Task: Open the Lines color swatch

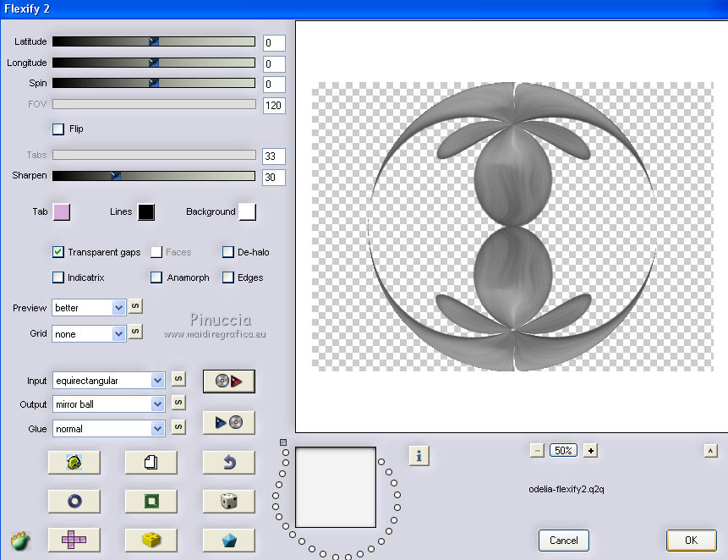Action: coord(146,211)
